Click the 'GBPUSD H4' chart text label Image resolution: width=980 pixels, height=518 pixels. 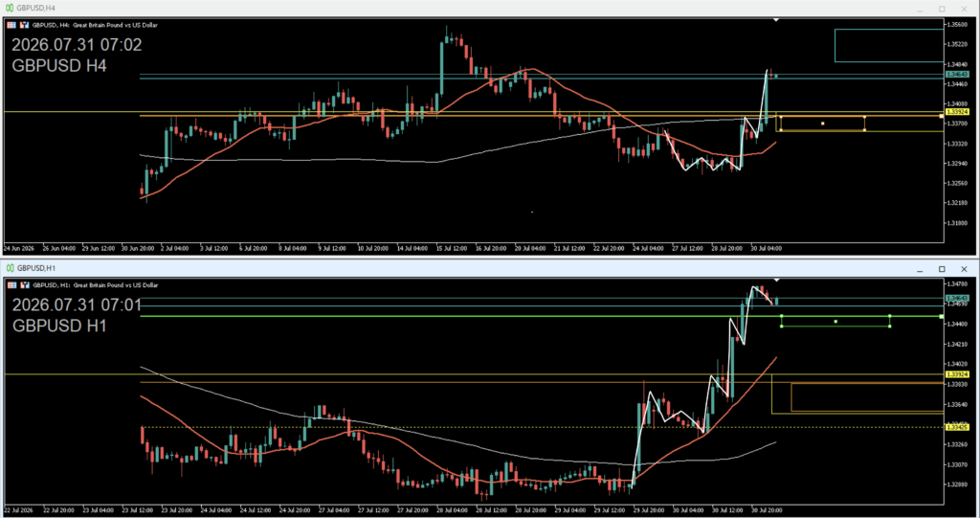(x=59, y=66)
